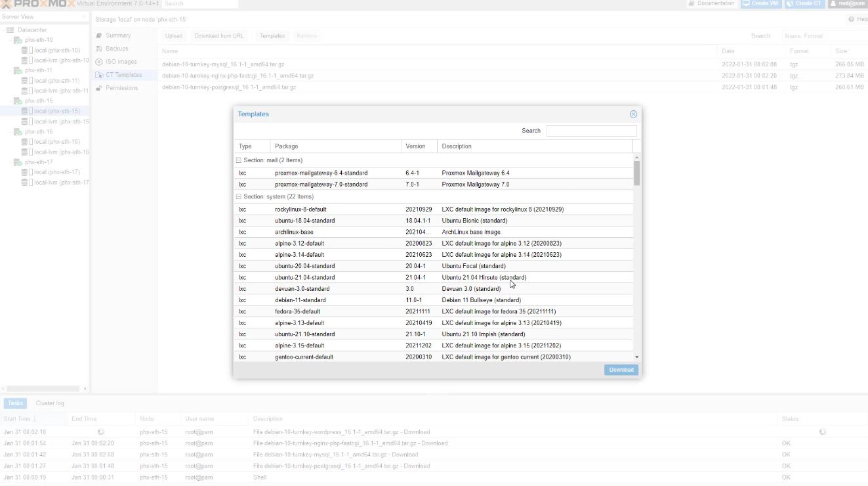Collapse the 'Section: mail' group
The height and width of the screenshot is (486, 868).
pos(239,160)
